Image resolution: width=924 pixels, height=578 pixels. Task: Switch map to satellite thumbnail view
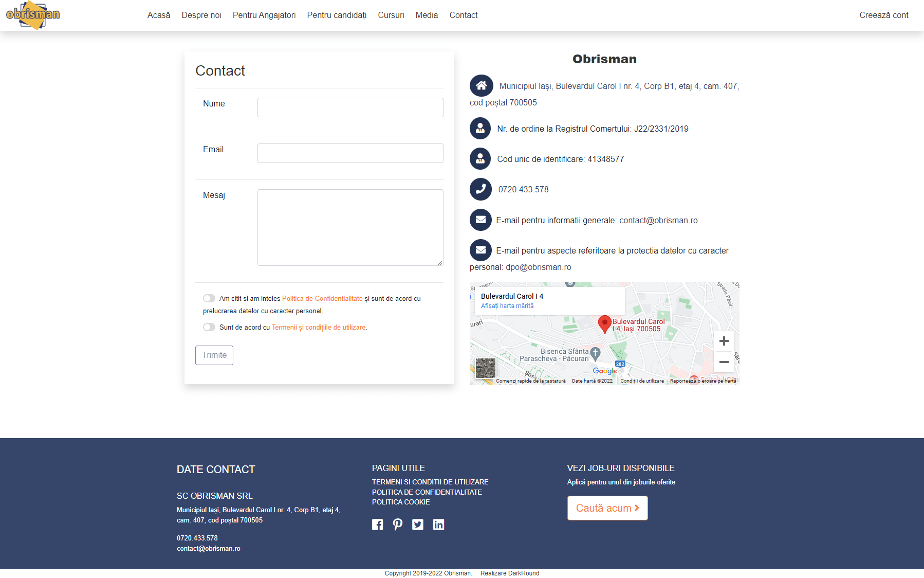coord(486,368)
